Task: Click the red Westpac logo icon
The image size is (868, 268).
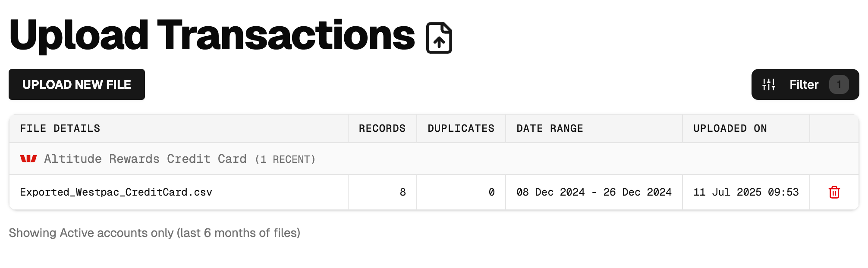Action: [28, 159]
